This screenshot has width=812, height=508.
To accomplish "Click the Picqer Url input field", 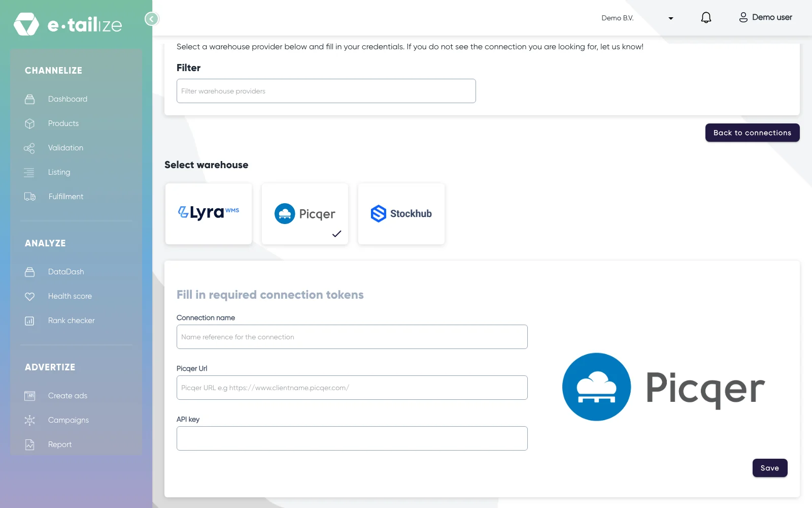I will coord(352,388).
